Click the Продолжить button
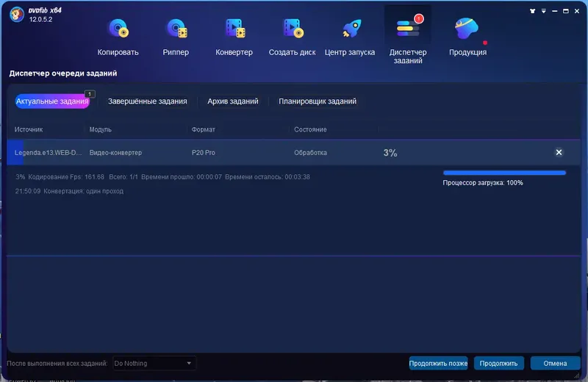588x382 pixels. 499,363
